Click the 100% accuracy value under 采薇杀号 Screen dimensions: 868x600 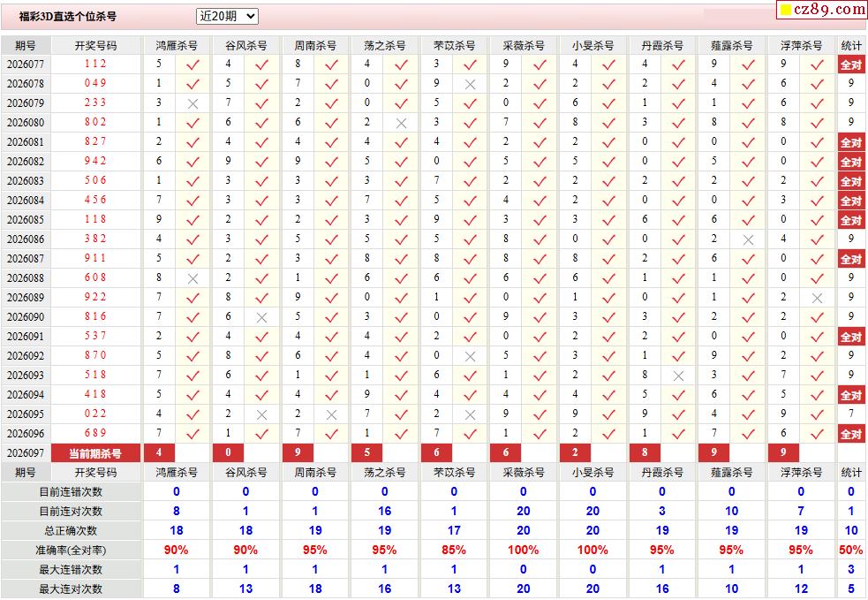(x=523, y=550)
